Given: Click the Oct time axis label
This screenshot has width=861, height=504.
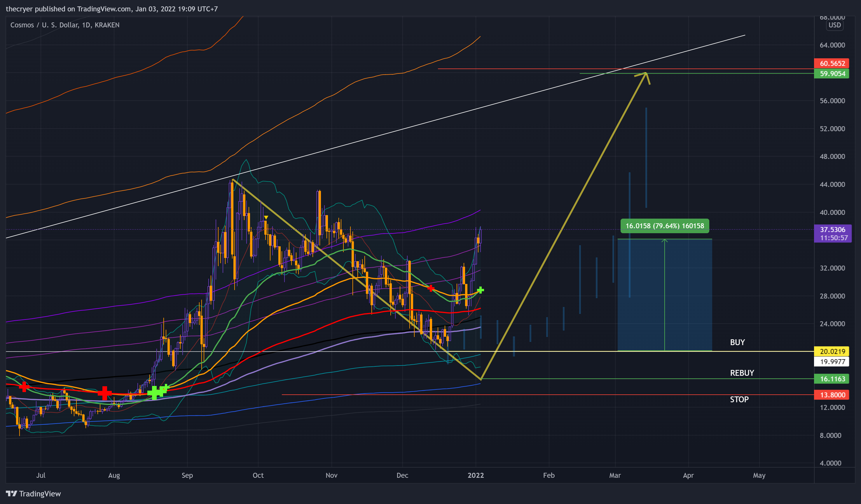Looking at the screenshot, I should coord(258,475).
